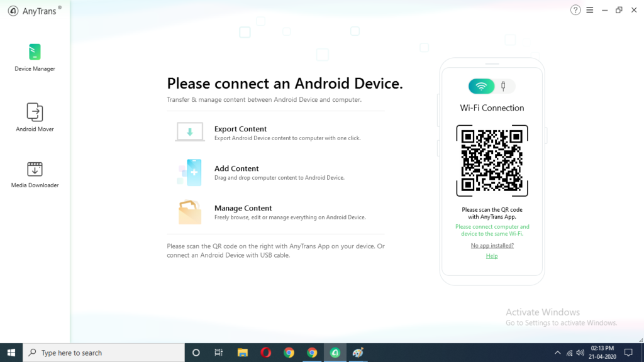Screen dimensions: 644x362
Task: Open the help question mark icon
Action: [575, 10]
